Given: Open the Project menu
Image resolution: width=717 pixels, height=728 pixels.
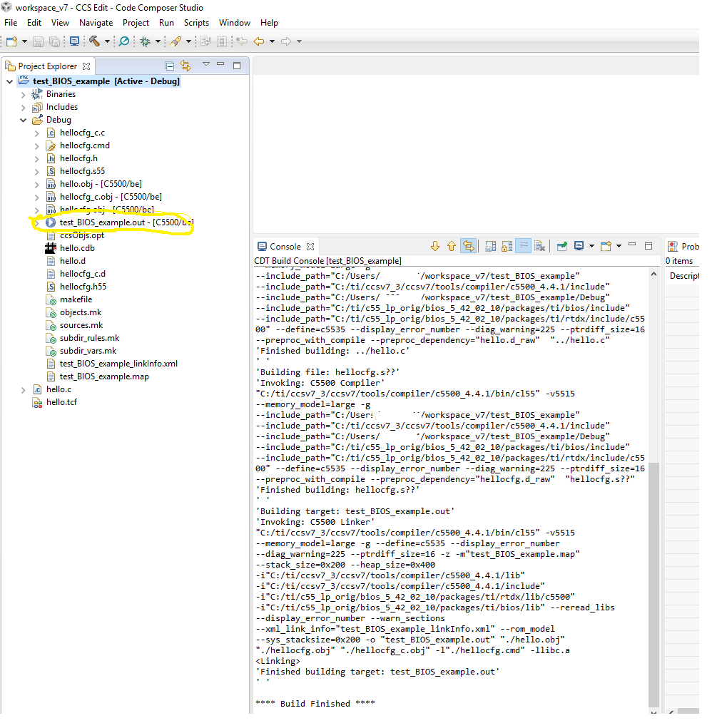Looking at the screenshot, I should tap(136, 23).
